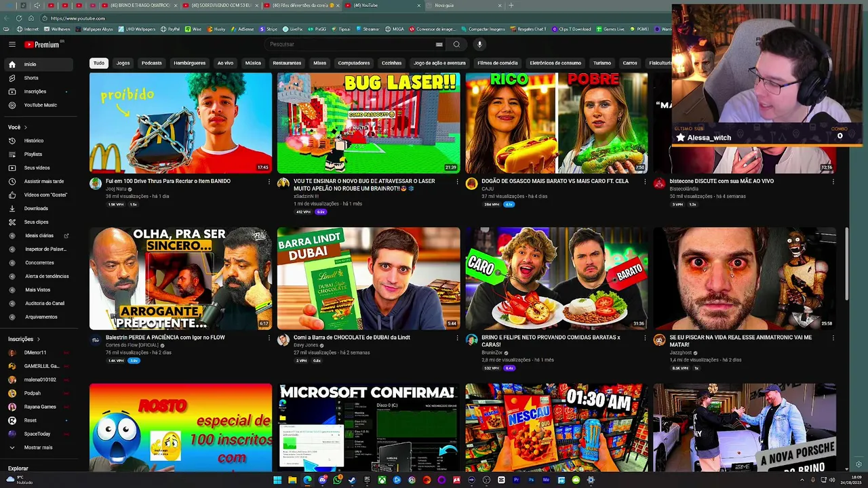The width and height of the screenshot is (868, 488).
Task: Open the Wallhaven bookmark
Action: (57, 29)
